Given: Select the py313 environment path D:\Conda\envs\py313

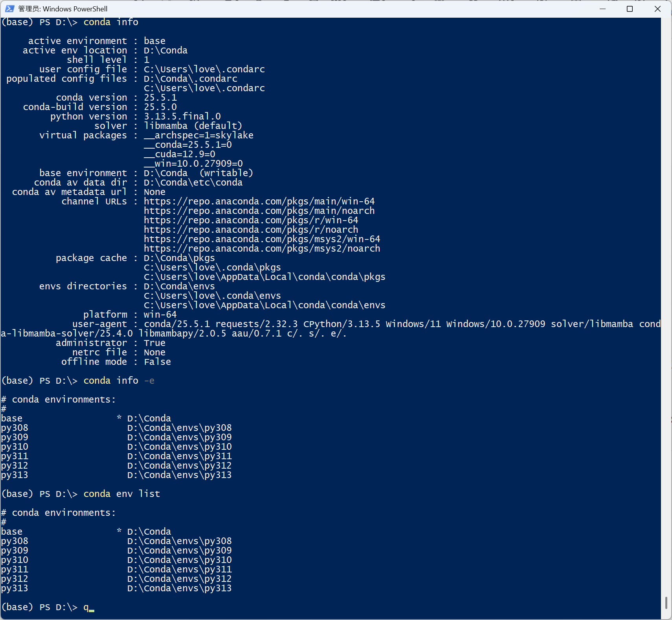Looking at the screenshot, I should [x=179, y=475].
